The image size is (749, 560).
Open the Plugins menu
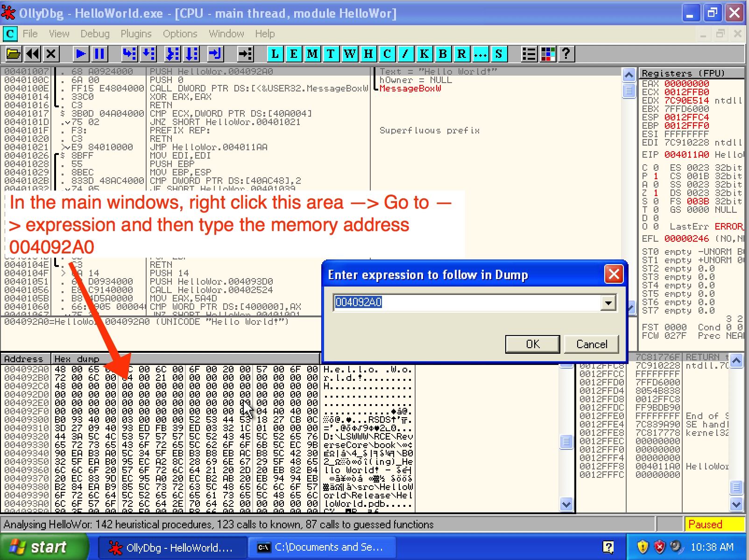136,34
